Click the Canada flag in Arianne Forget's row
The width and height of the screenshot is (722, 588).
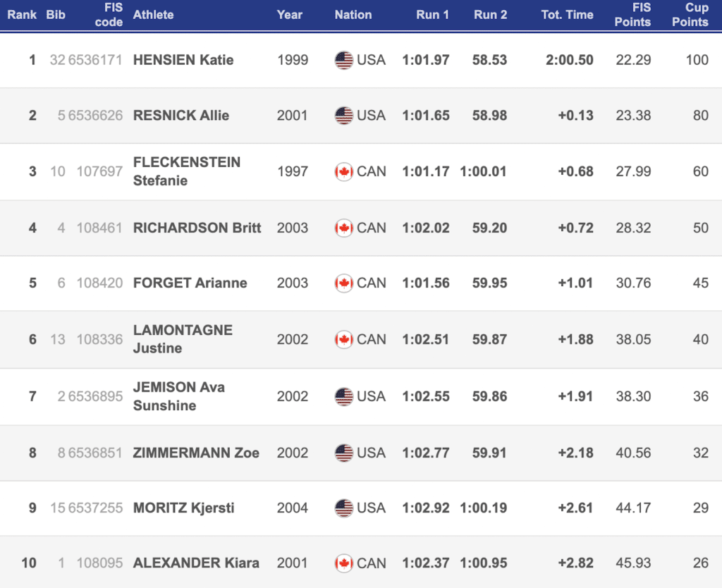(x=343, y=283)
